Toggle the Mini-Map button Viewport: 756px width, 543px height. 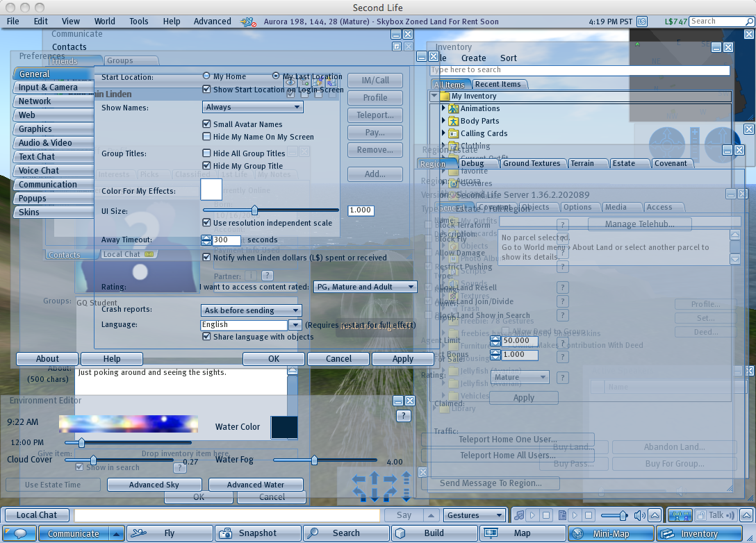[x=610, y=533]
